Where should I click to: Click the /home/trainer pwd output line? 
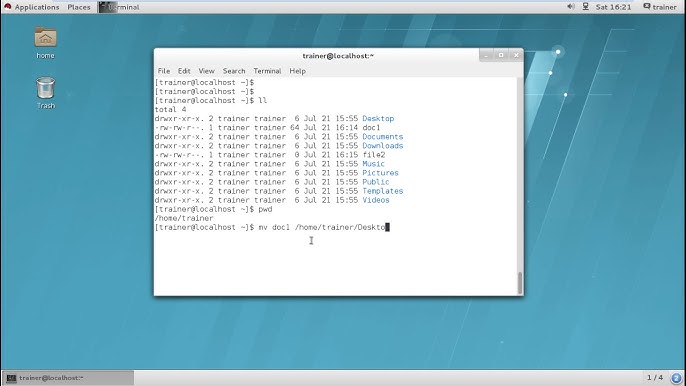(x=184, y=218)
